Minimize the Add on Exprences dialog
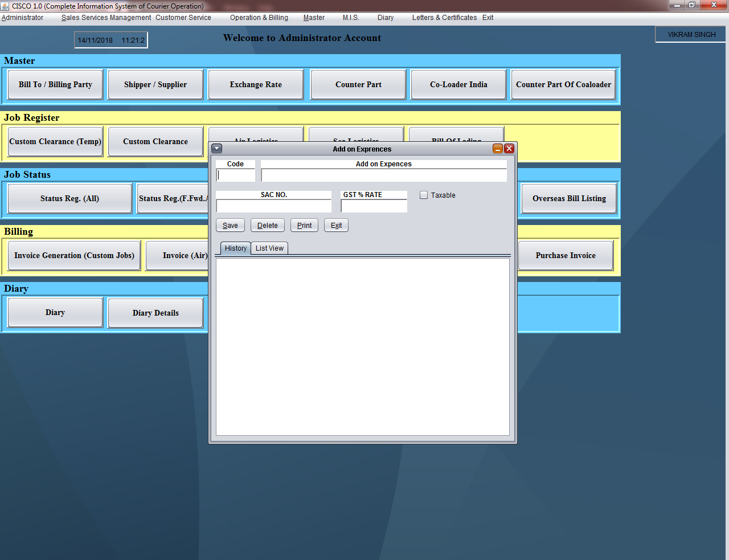Screen dimensions: 729x560 (x=498, y=149)
